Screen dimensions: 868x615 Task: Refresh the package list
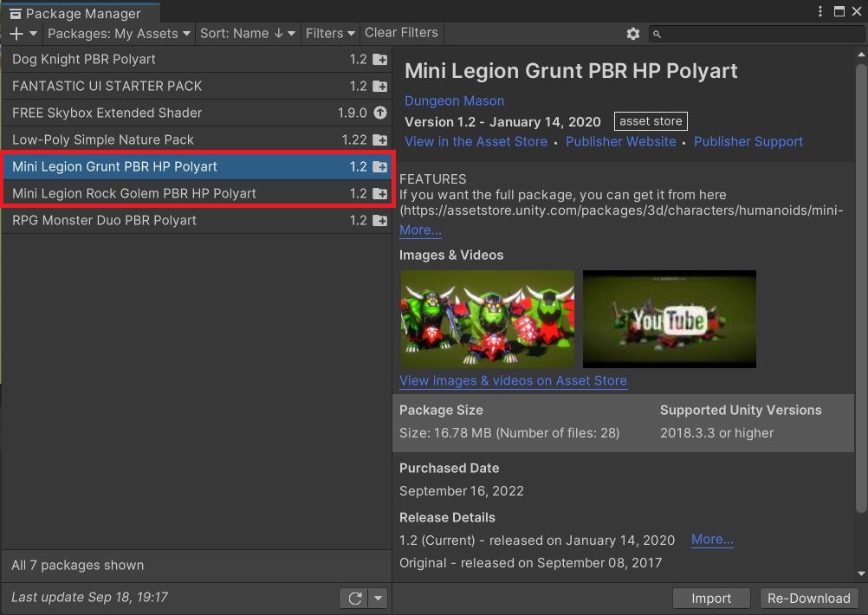[x=355, y=598]
